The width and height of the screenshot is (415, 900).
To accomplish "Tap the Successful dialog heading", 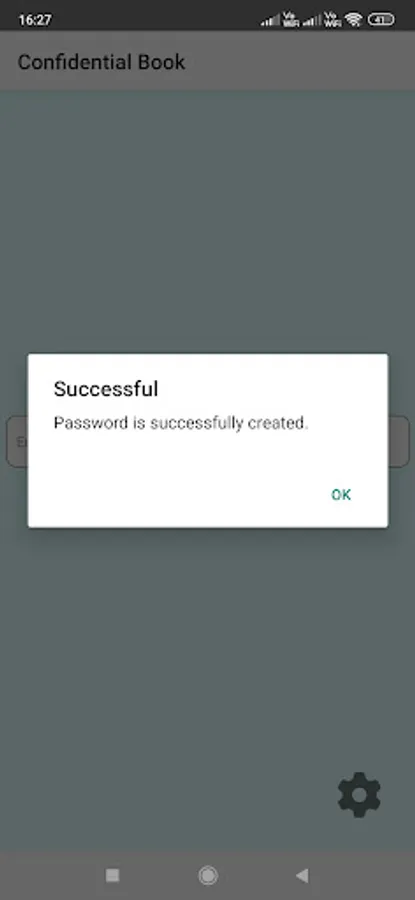I will tap(106, 389).
